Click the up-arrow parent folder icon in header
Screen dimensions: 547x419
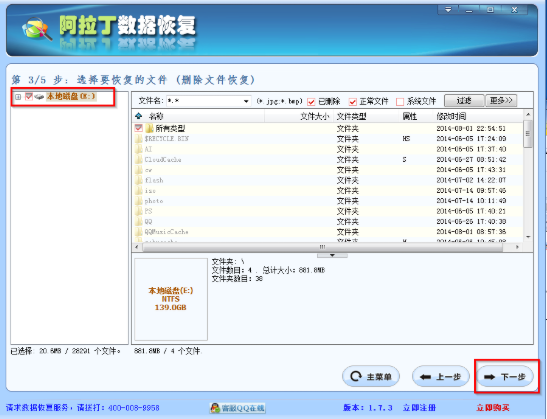click(x=138, y=116)
